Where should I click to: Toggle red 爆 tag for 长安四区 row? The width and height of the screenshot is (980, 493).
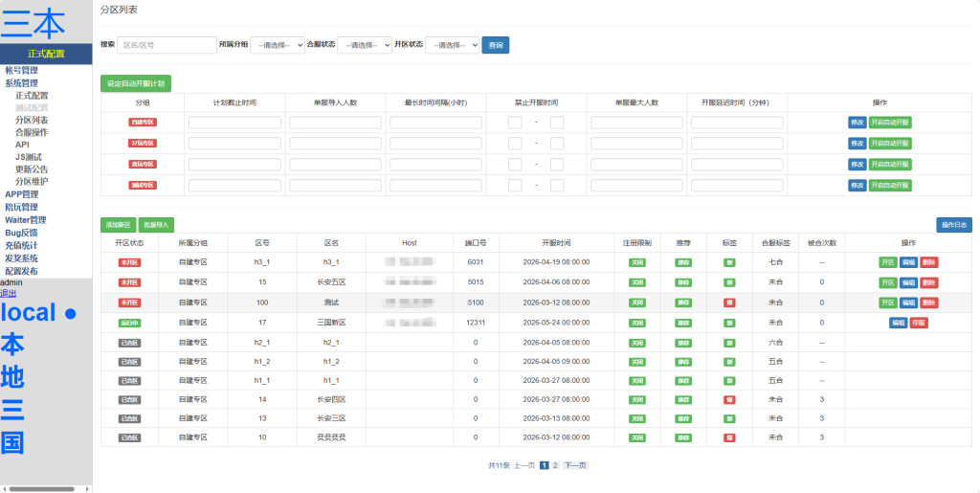(728, 400)
